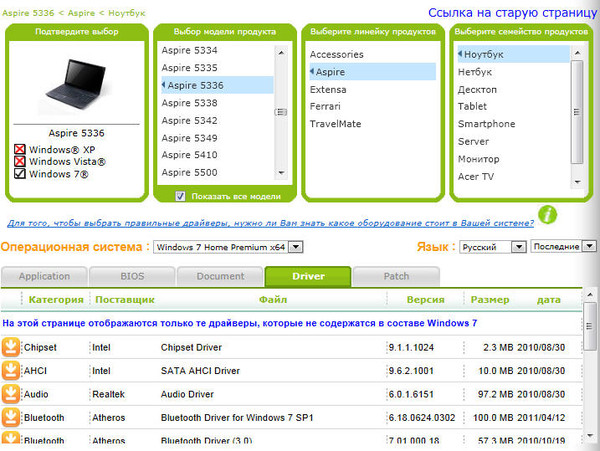Sort by Размер column header
The image size is (600, 451).
pyautogui.click(x=490, y=300)
